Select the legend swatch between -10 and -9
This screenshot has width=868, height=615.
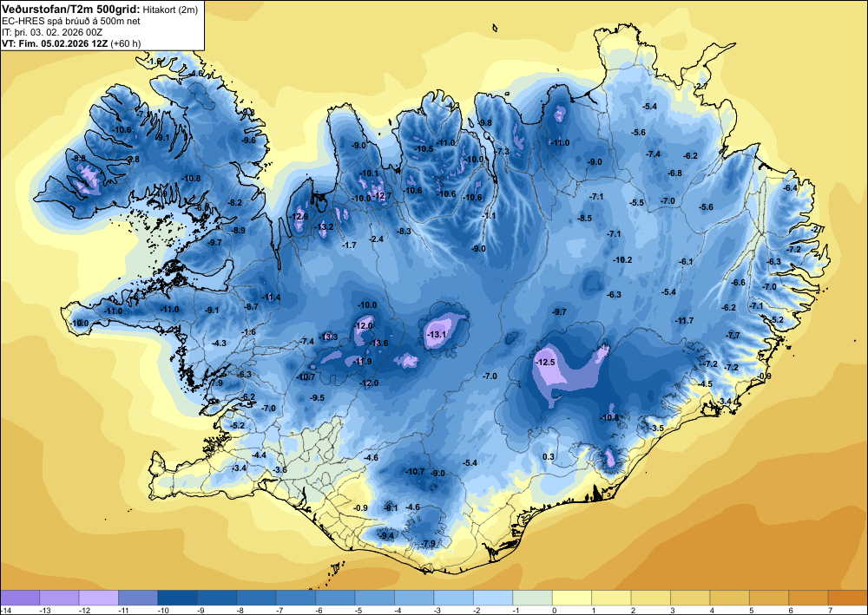pyautogui.click(x=177, y=598)
